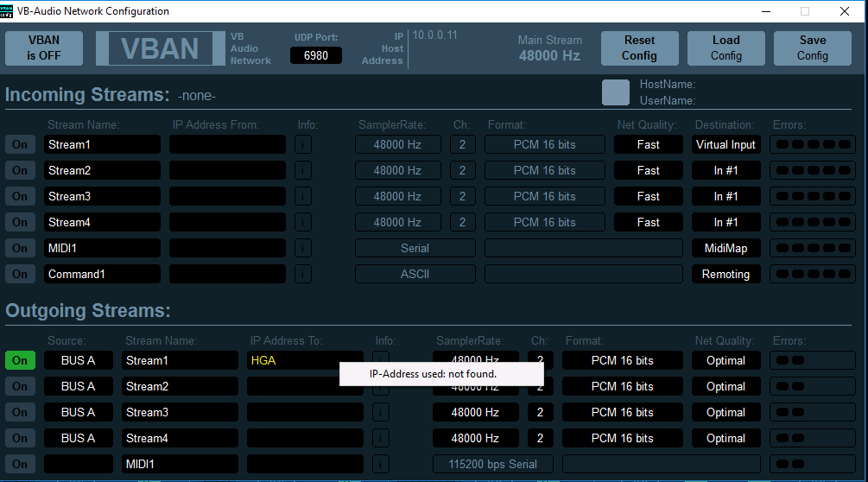Screen dimensions: 868x482
Task: Turn on incoming Stream1
Action: click(20, 144)
